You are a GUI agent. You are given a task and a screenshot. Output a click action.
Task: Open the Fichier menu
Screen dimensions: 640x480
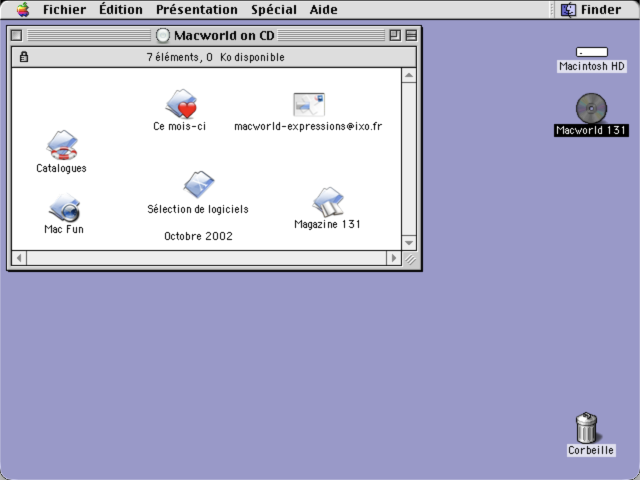click(x=64, y=9)
